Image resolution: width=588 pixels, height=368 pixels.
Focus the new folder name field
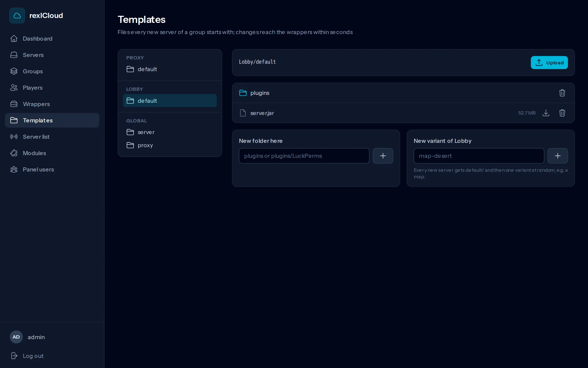click(x=304, y=156)
